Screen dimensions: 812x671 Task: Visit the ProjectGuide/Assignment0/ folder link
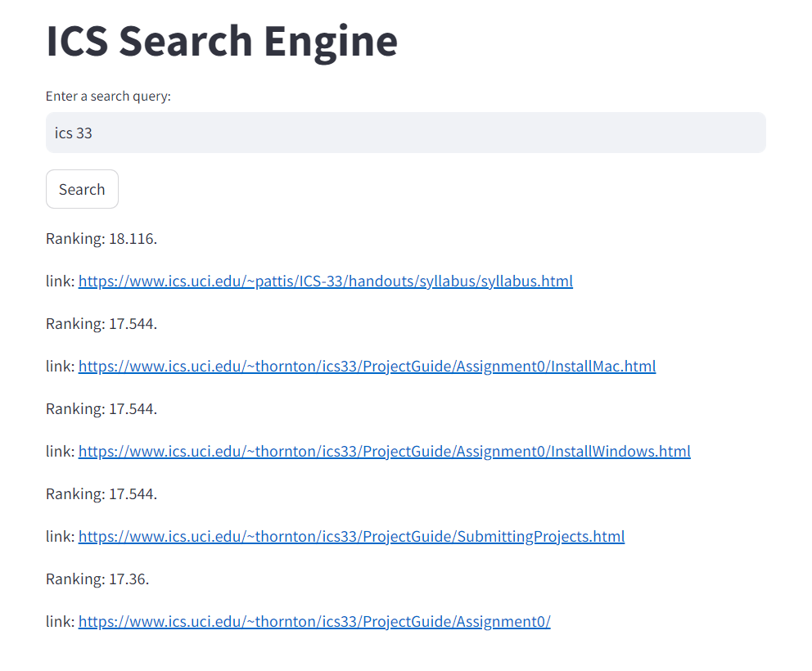314,621
